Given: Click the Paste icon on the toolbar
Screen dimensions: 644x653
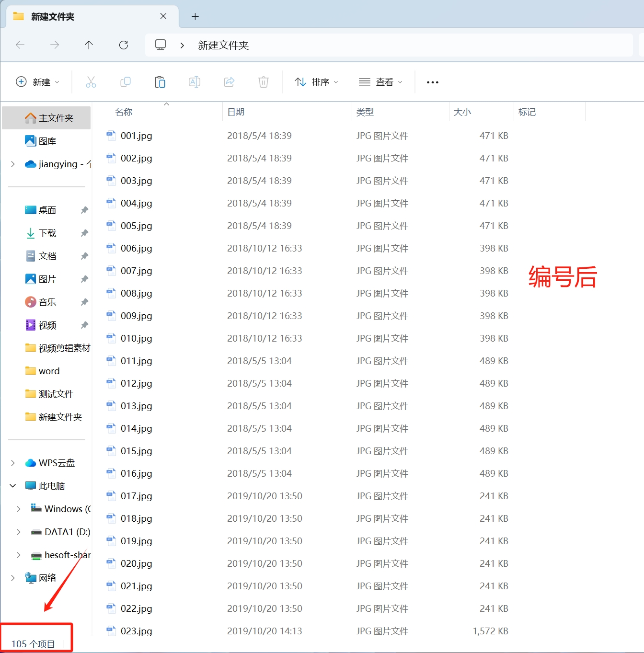Looking at the screenshot, I should [x=160, y=81].
